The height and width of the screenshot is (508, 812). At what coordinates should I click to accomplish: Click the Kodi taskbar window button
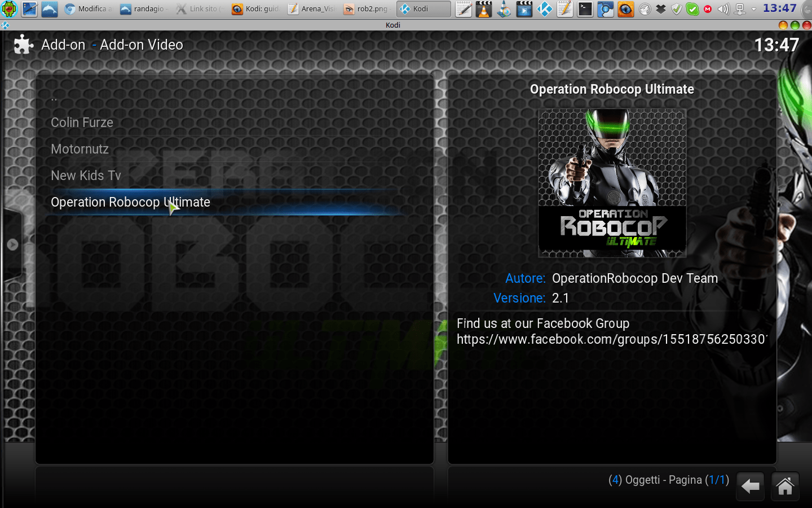pyautogui.click(x=423, y=9)
